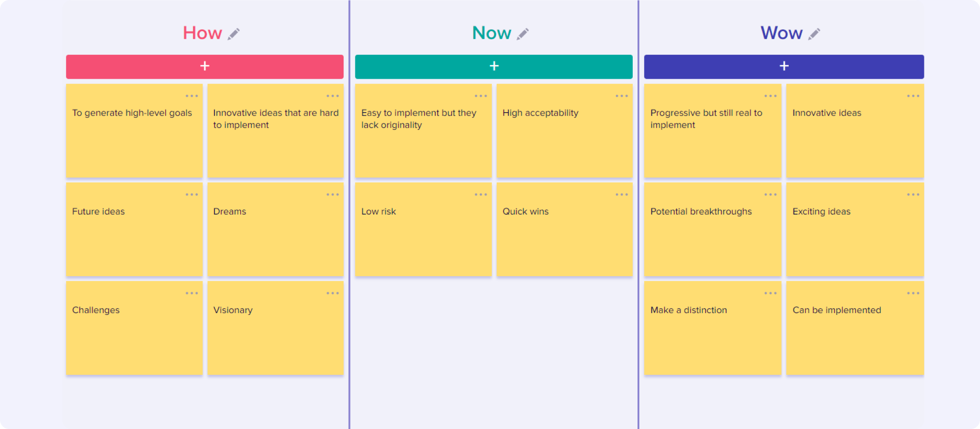Select the Challenges sticky note
This screenshot has height=429, width=980.
pyautogui.click(x=134, y=328)
